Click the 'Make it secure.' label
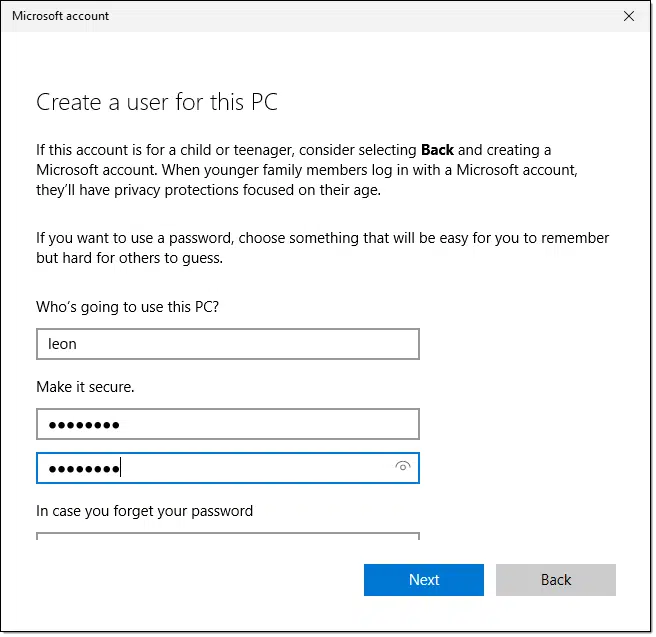 [x=85, y=387]
